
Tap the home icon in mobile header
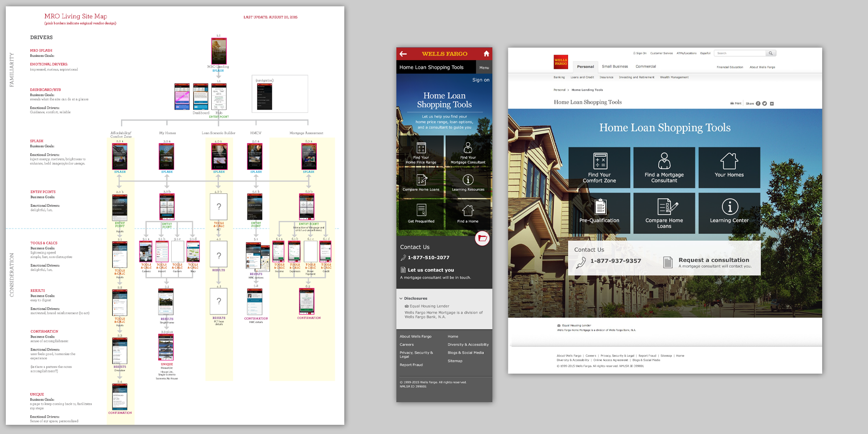[486, 54]
